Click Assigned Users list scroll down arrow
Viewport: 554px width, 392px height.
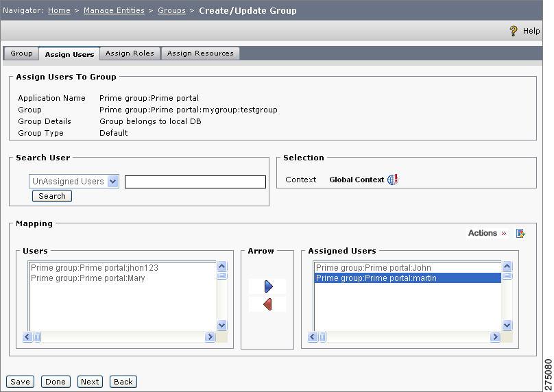(507, 325)
